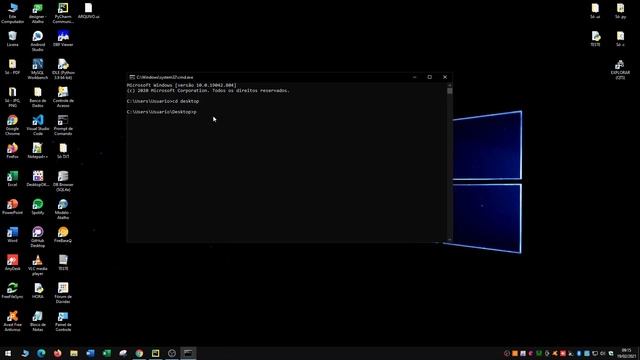Select the Controle de Acesso icon
This screenshot has width=640, height=360.
(x=63, y=97)
